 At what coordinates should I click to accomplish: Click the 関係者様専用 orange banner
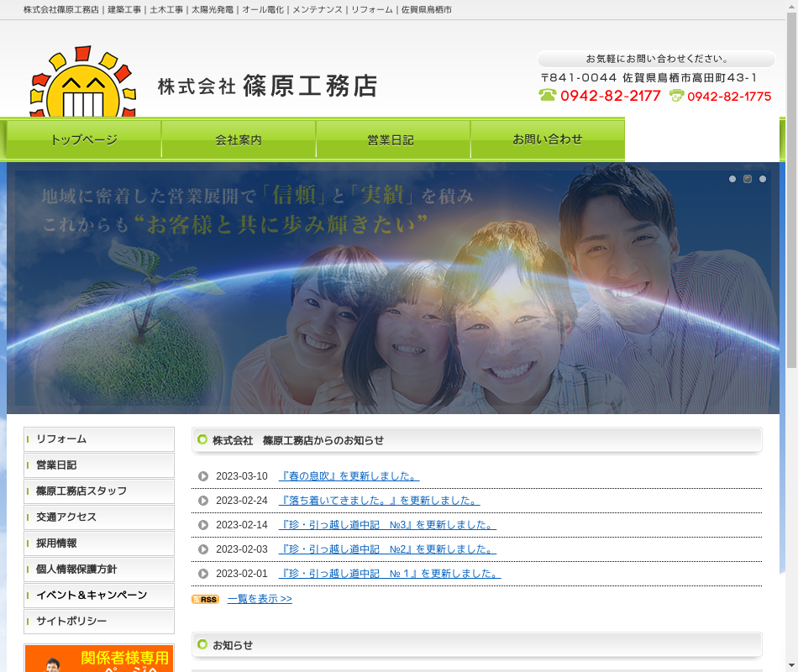pos(99,659)
